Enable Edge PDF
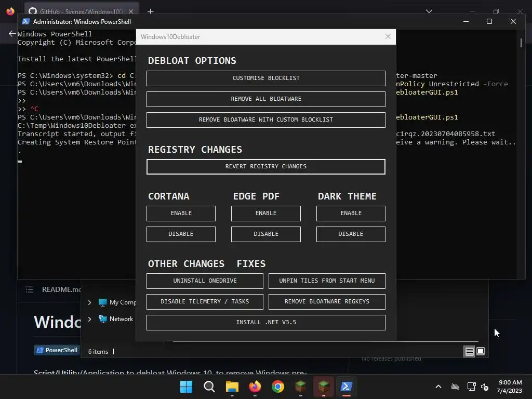This screenshot has height=399, width=532. 265,214
